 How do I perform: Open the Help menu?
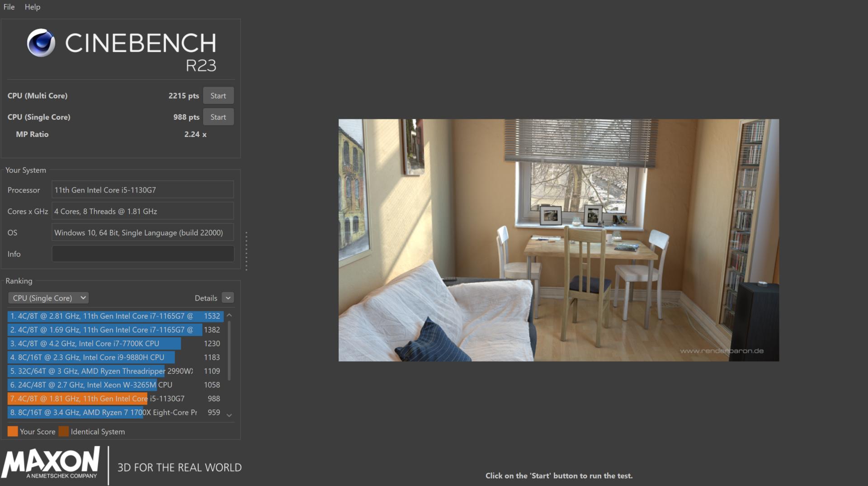point(32,7)
